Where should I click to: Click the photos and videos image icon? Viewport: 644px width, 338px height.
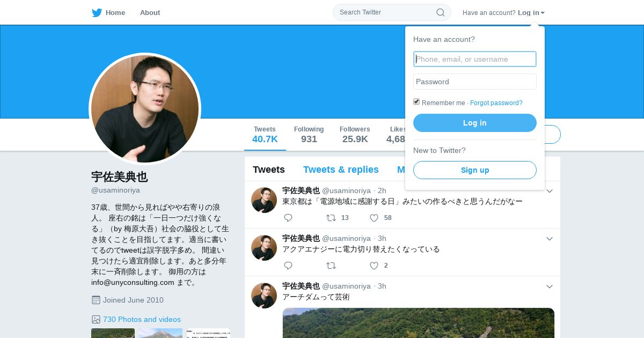pos(96,319)
